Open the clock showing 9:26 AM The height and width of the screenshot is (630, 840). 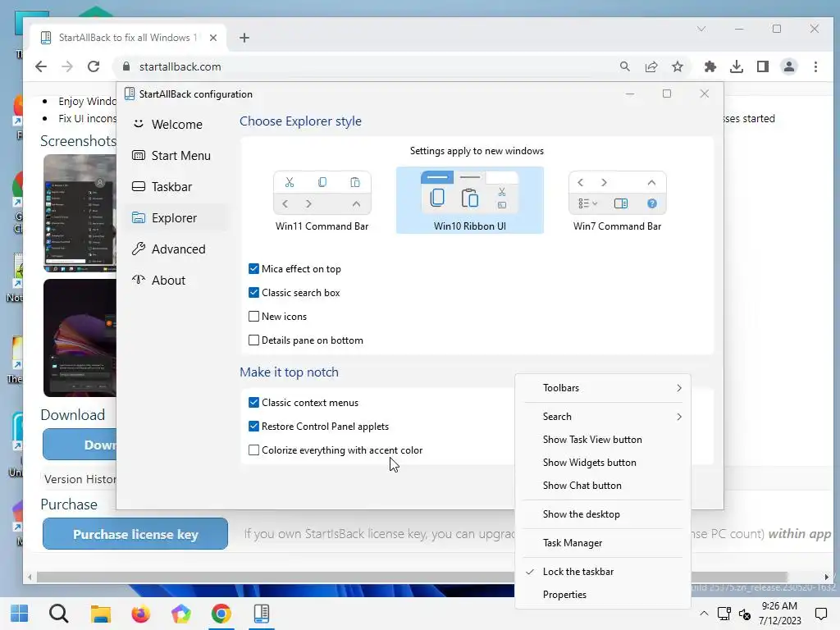click(x=779, y=614)
